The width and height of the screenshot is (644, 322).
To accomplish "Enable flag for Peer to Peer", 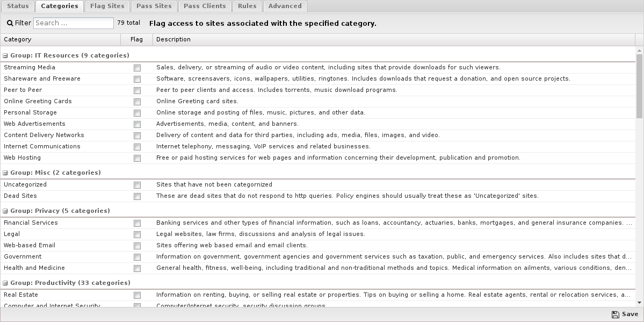I will point(137,90).
